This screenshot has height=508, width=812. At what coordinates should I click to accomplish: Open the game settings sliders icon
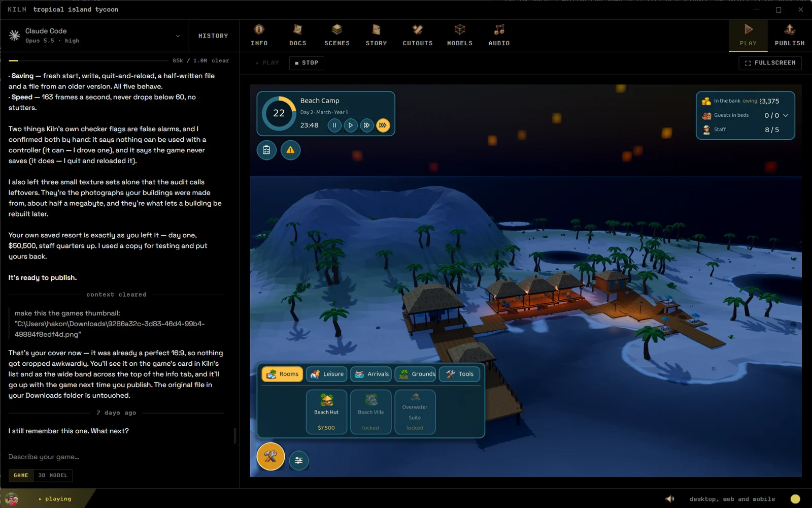click(x=299, y=460)
